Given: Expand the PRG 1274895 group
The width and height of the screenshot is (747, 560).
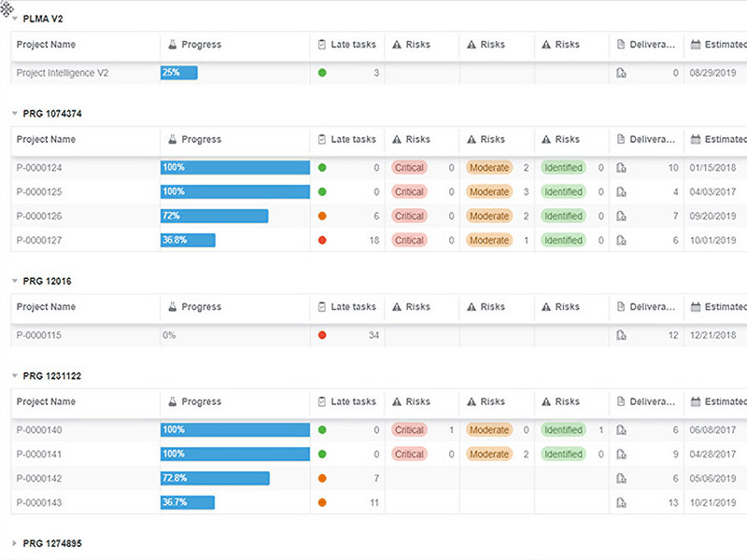Looking at the screenshot, I should (x=14, y=543).
